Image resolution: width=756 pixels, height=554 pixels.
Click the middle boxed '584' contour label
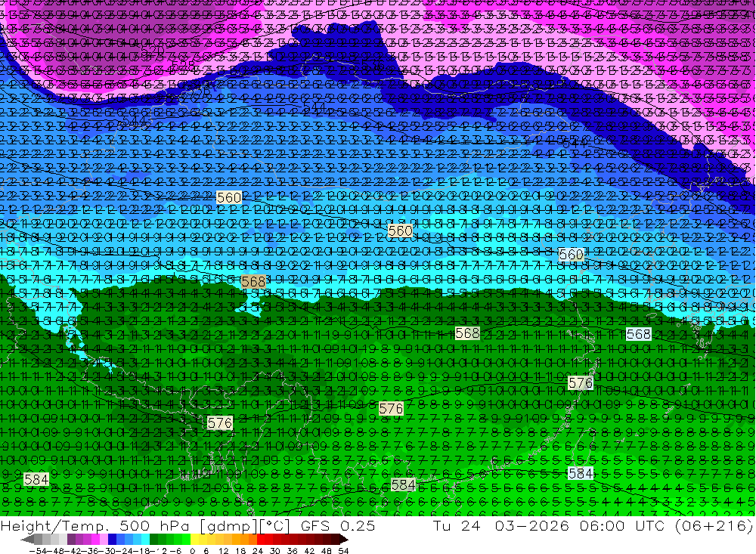click(x=404, y=484)
